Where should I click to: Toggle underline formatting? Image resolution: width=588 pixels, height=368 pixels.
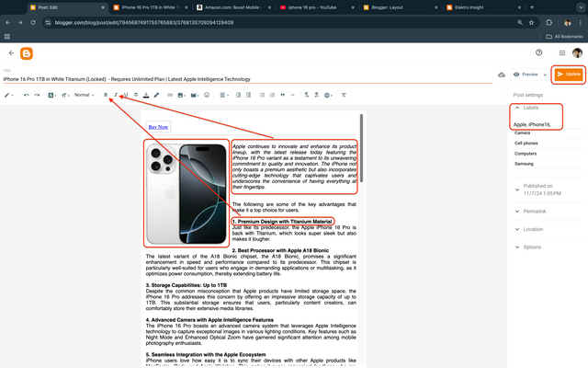[x=126, y=95]
